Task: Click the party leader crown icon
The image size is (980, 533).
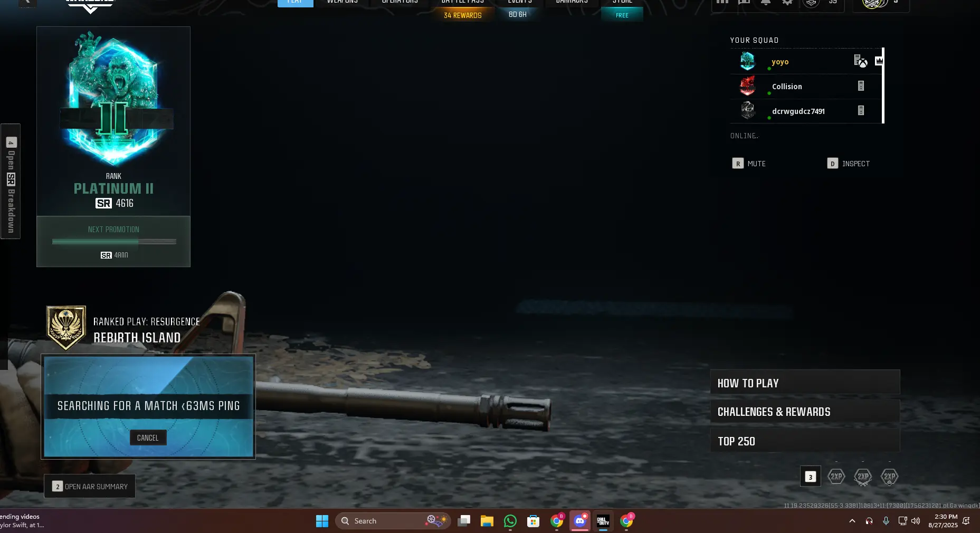Action: (x=879, y=61)
